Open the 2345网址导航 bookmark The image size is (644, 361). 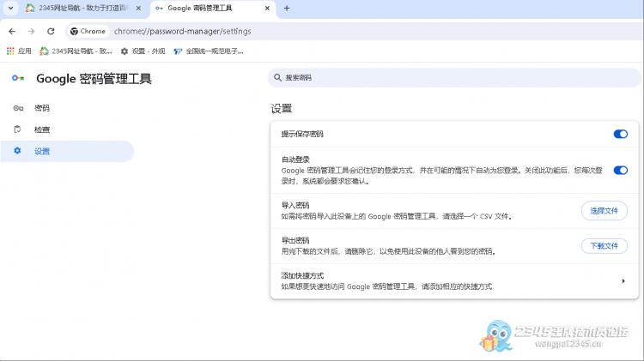pyautogui.click(x=76, y=51)
